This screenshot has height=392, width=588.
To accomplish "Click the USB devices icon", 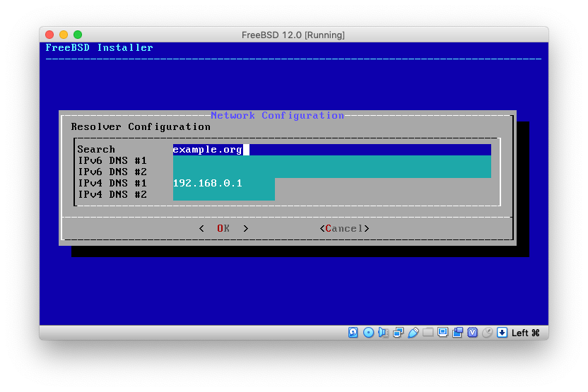I will tap(413, 333).
